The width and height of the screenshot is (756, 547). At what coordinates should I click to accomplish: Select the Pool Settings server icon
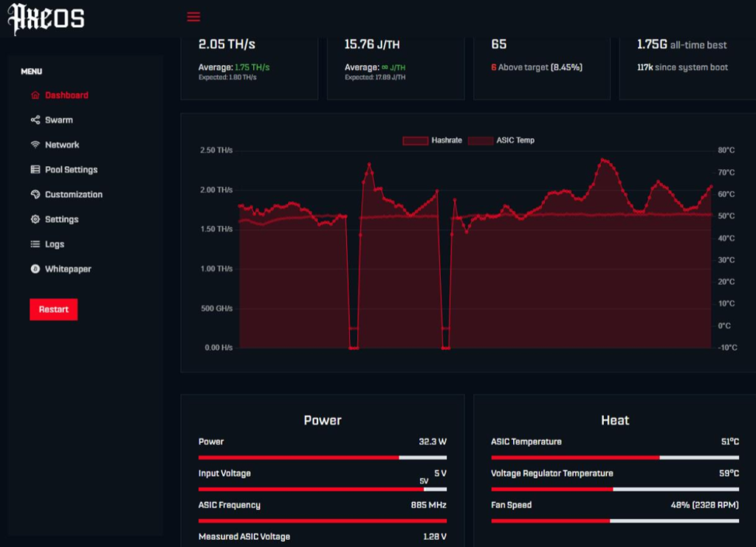tap(35, 169)
